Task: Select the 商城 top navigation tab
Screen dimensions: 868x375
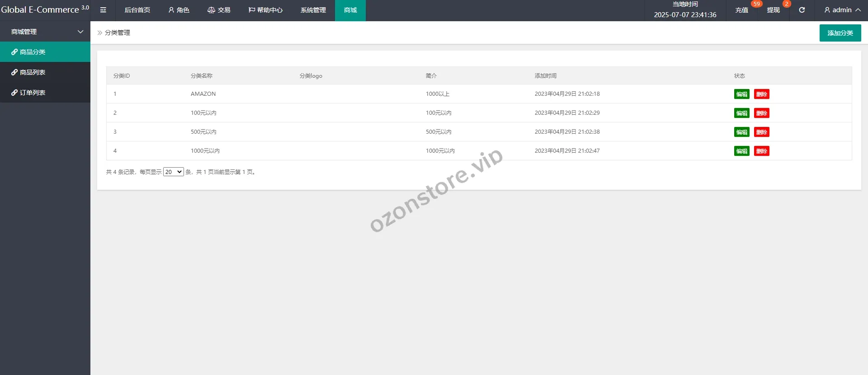Action: point(350,10)
